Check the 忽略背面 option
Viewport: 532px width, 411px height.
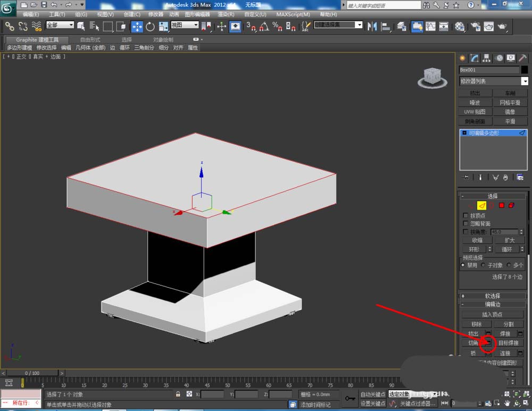point(466,224)
